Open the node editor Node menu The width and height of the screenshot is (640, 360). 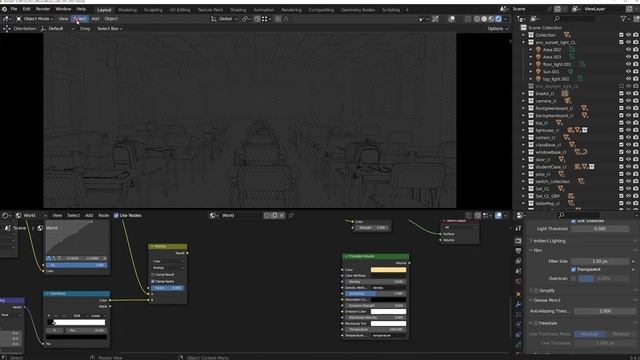[104, 215]
